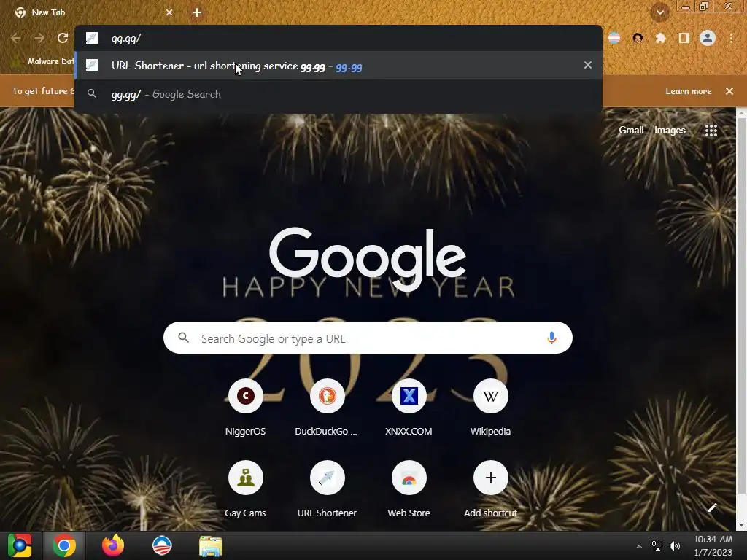The height and width of the screenshot is (560, 747).
Task: Close the New Tab tab
Action: pyautogui.click(x=169, y=12)
